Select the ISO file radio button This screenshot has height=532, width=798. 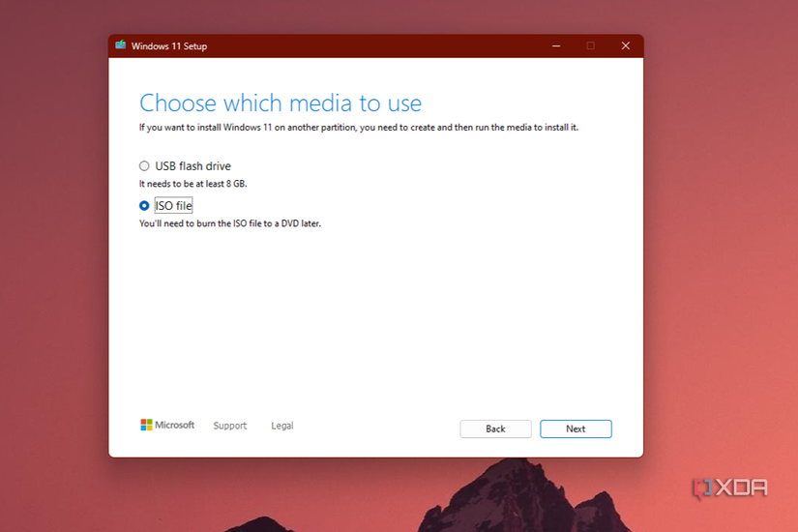click(144, 206)
